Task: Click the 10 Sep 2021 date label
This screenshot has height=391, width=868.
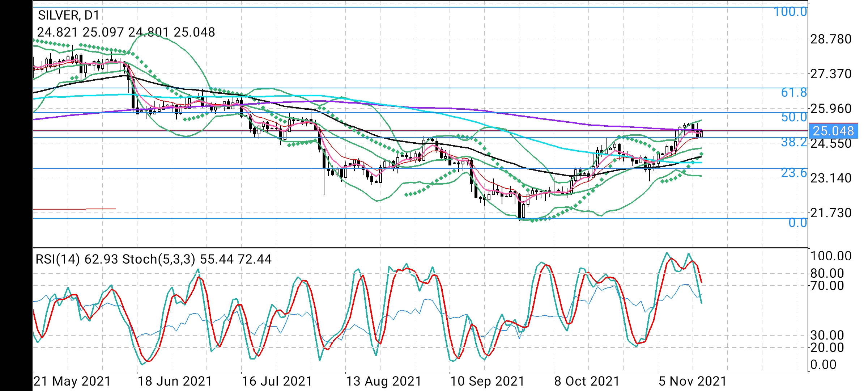Action: click(487, 381)
